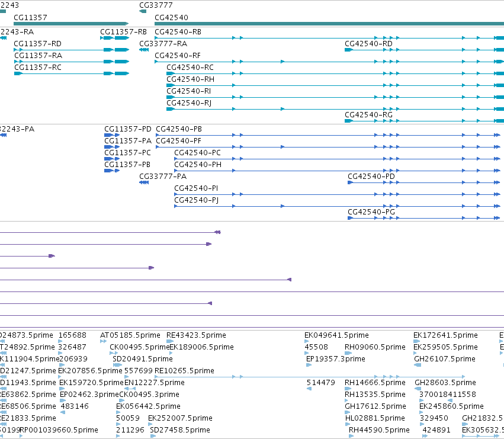Select EST label RH44590.5prime

[x=379, y=430]
